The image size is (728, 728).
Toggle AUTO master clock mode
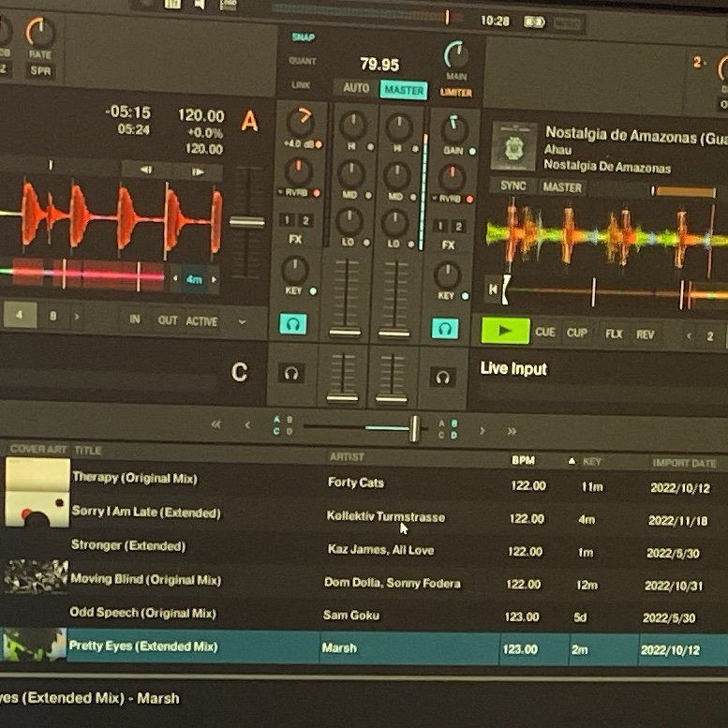tap(356, 88)
